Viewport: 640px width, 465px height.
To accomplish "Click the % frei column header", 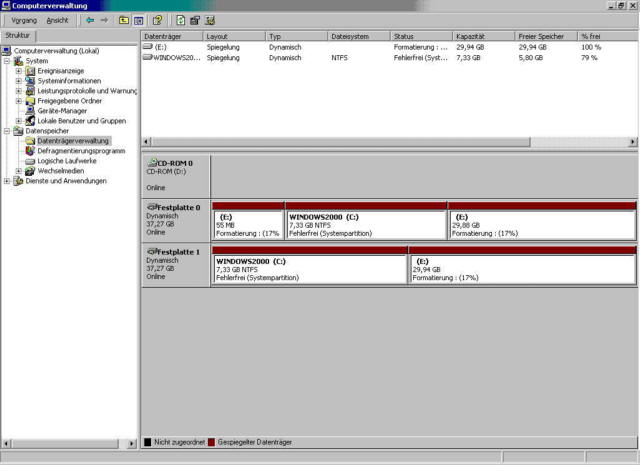I will (x=607, y=36).
